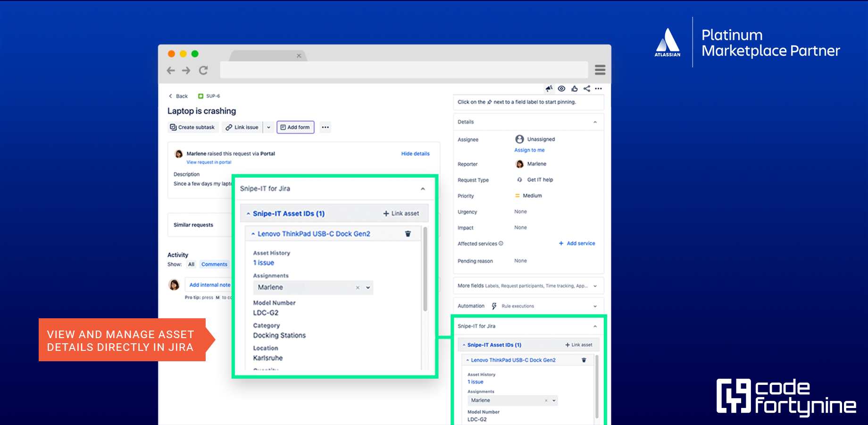Click the Impact None value
This screenshot has width=868, height=425.
point(520,228)
